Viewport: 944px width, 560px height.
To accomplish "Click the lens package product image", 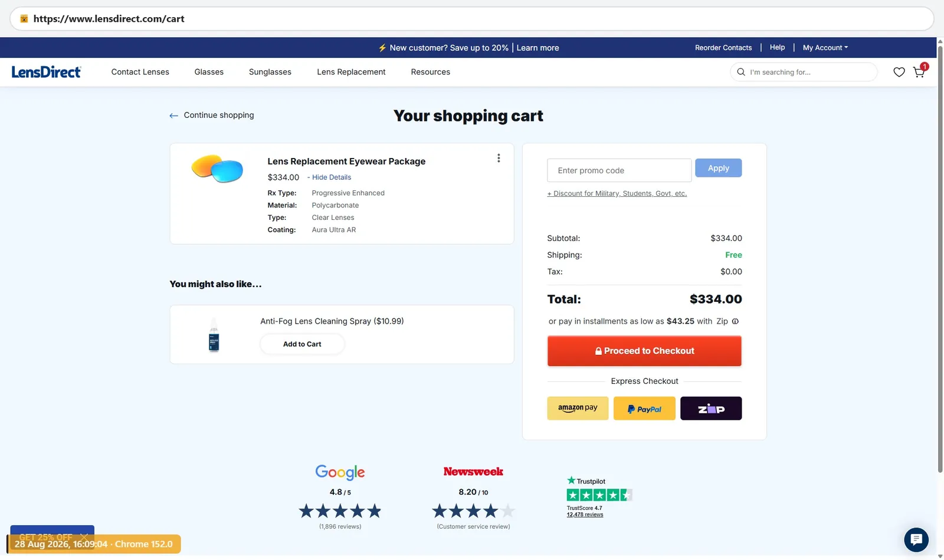I will coord(217,169).
